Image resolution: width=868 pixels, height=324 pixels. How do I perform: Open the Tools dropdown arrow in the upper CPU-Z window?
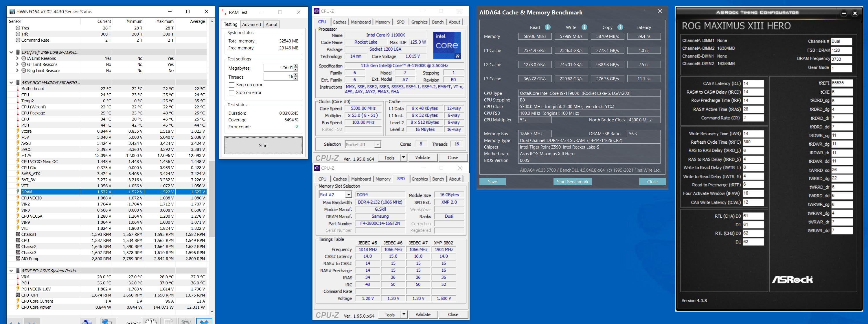tap(404, 158)
